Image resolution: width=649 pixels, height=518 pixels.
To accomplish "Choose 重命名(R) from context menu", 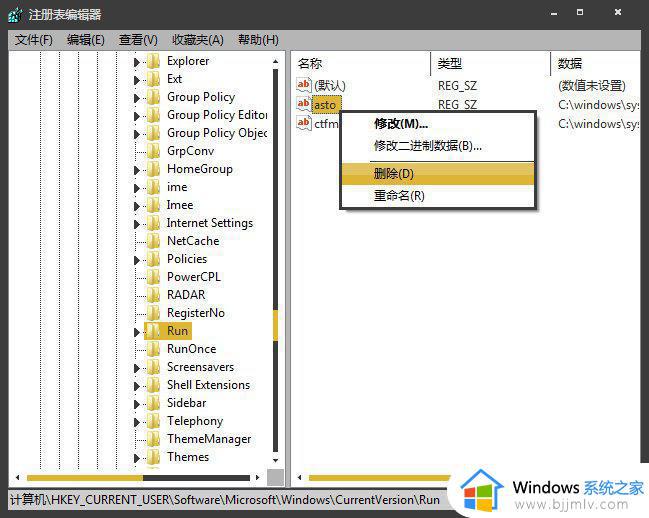I will point(438,196).
